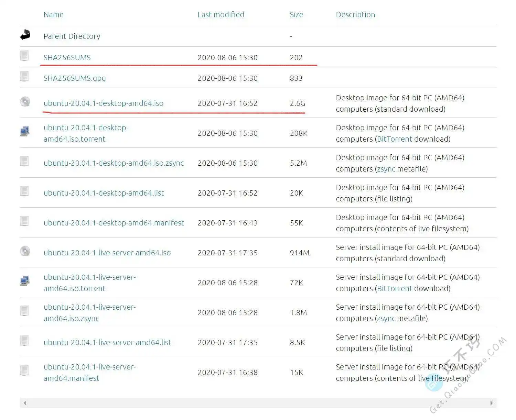Open the SHA256SUMS.gpg signature link
This screenshot has width=516, height=420.
75,78
